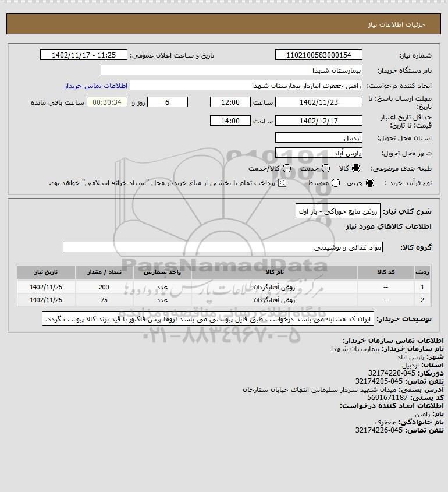Click the remaining days field showing 6
This screenshot has width=448, height=492.
pos(168,102)
